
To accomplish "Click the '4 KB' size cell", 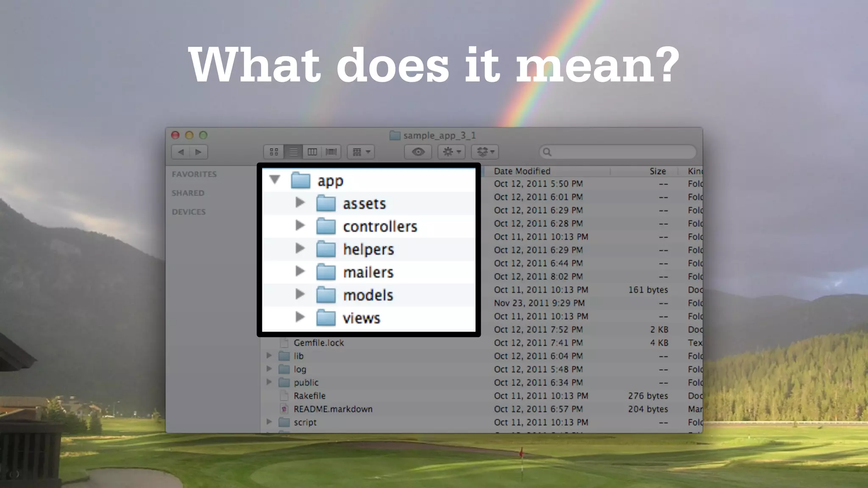I will click(659, 343).
